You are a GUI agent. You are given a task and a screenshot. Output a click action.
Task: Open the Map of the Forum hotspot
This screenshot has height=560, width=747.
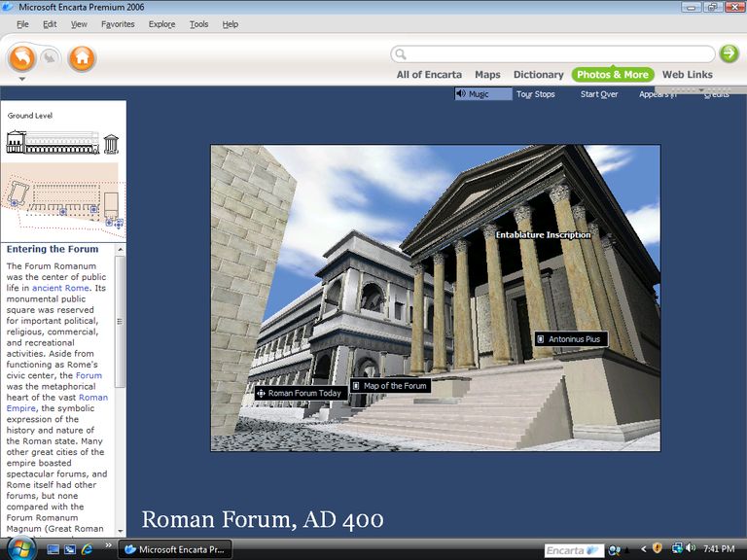[390, 386]
